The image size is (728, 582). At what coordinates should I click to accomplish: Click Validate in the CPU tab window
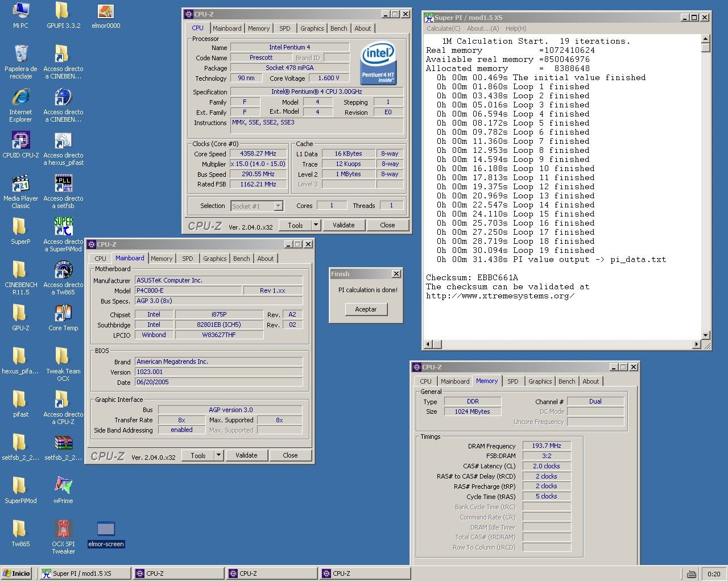coord(344,225)
